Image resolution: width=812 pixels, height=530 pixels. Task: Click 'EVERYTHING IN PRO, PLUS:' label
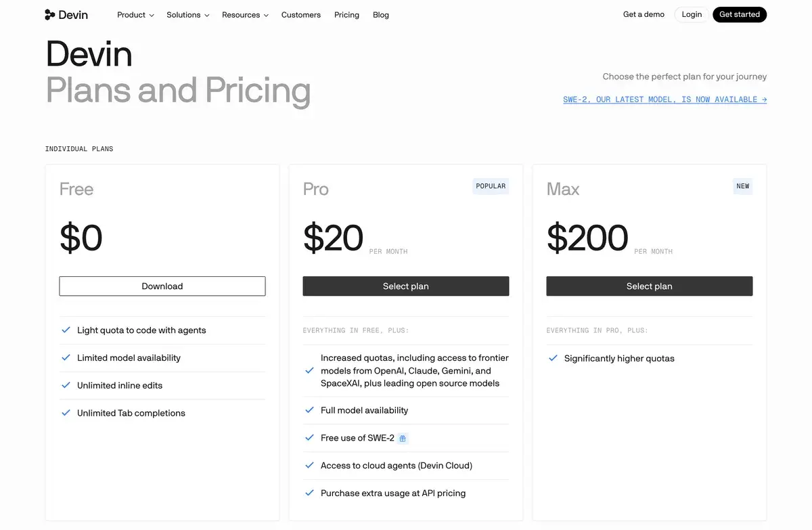(x=597, y=330)
